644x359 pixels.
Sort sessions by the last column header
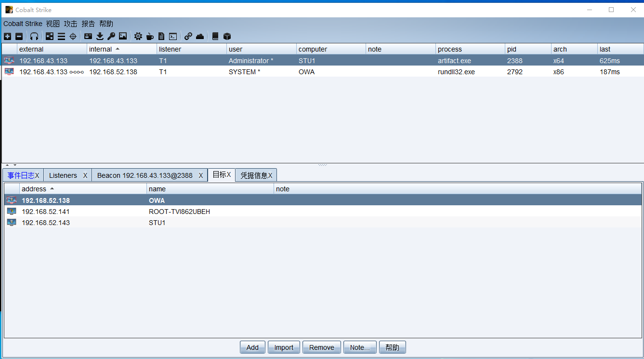(621, 49)
